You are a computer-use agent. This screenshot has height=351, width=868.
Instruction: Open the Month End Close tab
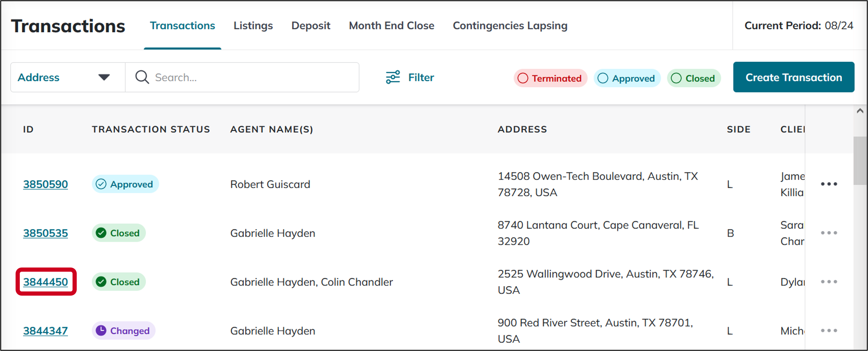(391, 25)
